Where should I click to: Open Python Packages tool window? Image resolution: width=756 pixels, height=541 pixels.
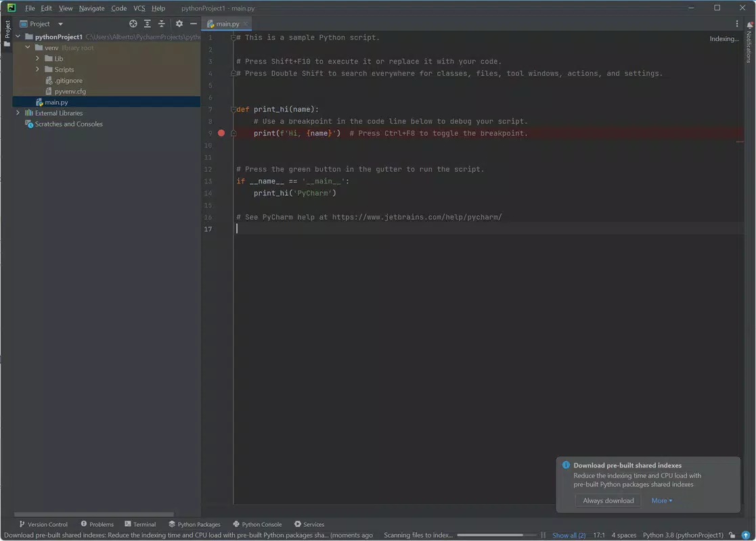(194, 524)
